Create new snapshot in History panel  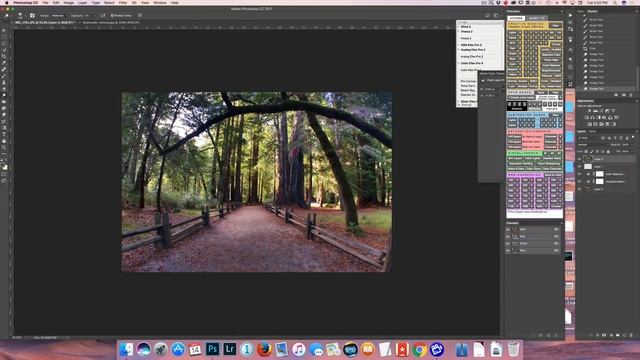pyautogui.click(x=624, y=95)
